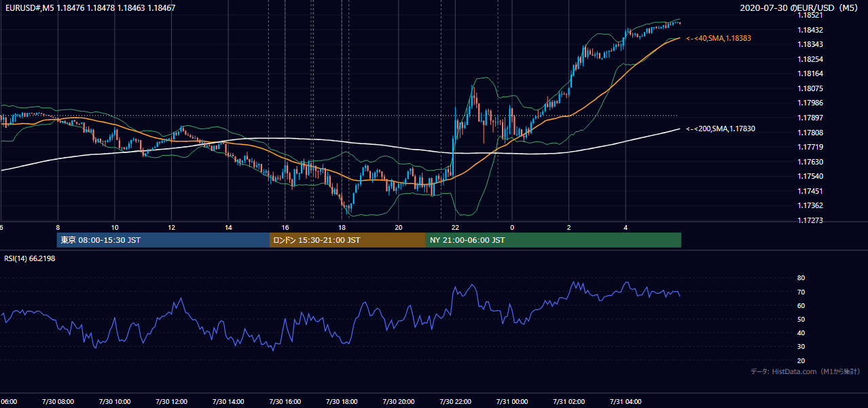Click the EURUSD#,M5 symbol title text
The width and height of the screenshot is (868, 408).
(29, 8)
